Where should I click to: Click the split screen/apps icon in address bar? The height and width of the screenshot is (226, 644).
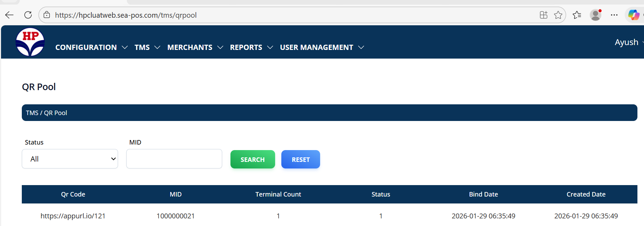coord(543,15)
